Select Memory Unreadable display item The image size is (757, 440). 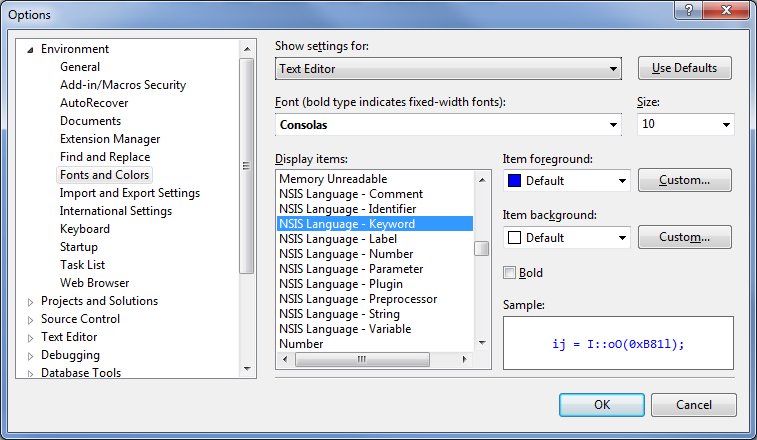click(375, 179)
